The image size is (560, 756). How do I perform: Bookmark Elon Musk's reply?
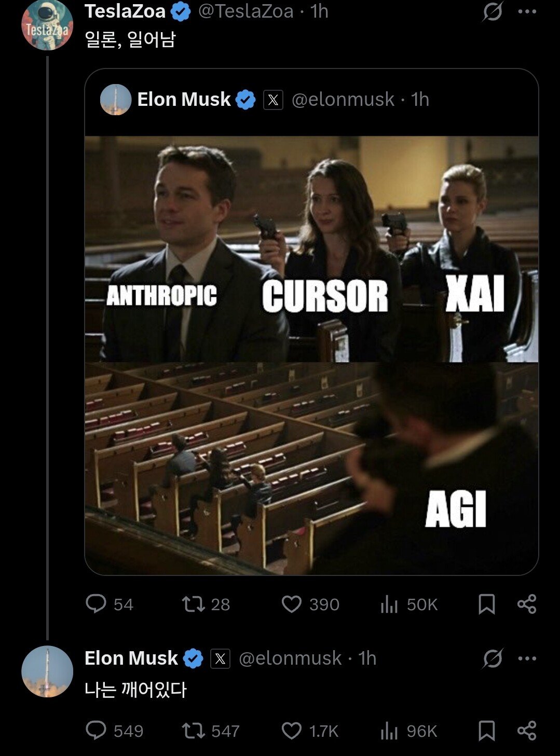coord(486,731)
